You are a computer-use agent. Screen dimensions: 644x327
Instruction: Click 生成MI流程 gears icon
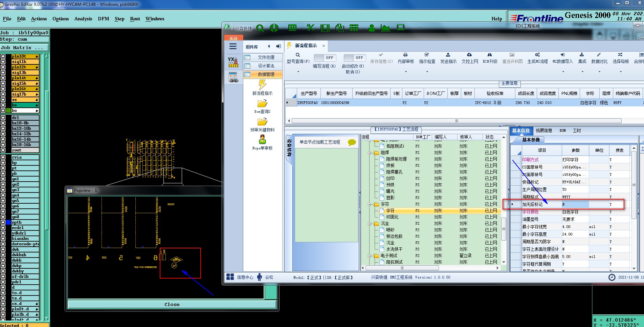pyautogui.click(x=537, y=55)
